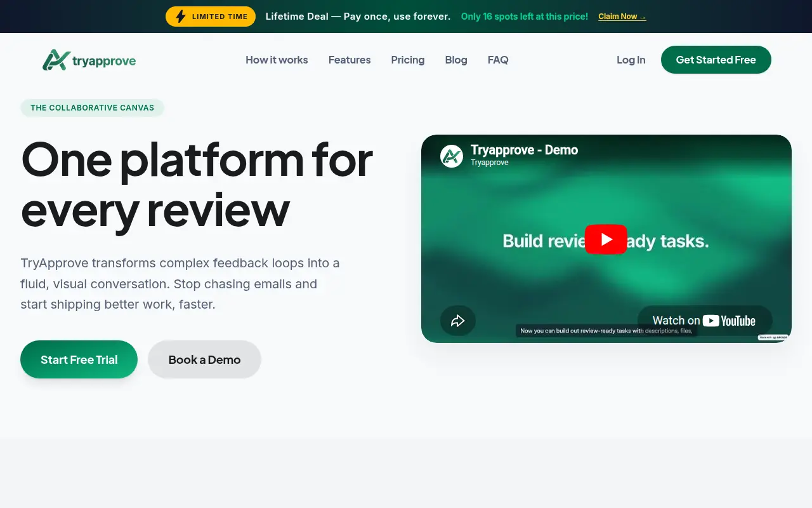
Task: Click the Claim Now link in the banner
Action: pyautogui.click(x=622, y=17)
